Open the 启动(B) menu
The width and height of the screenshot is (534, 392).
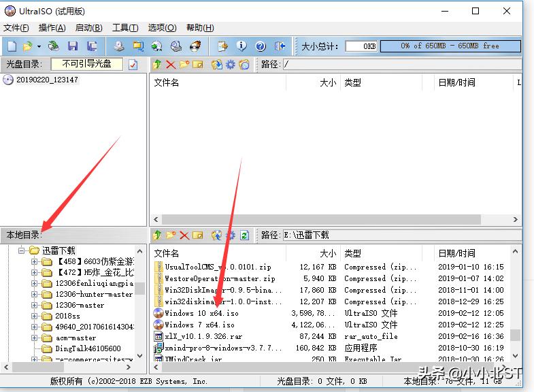[88, 28]
